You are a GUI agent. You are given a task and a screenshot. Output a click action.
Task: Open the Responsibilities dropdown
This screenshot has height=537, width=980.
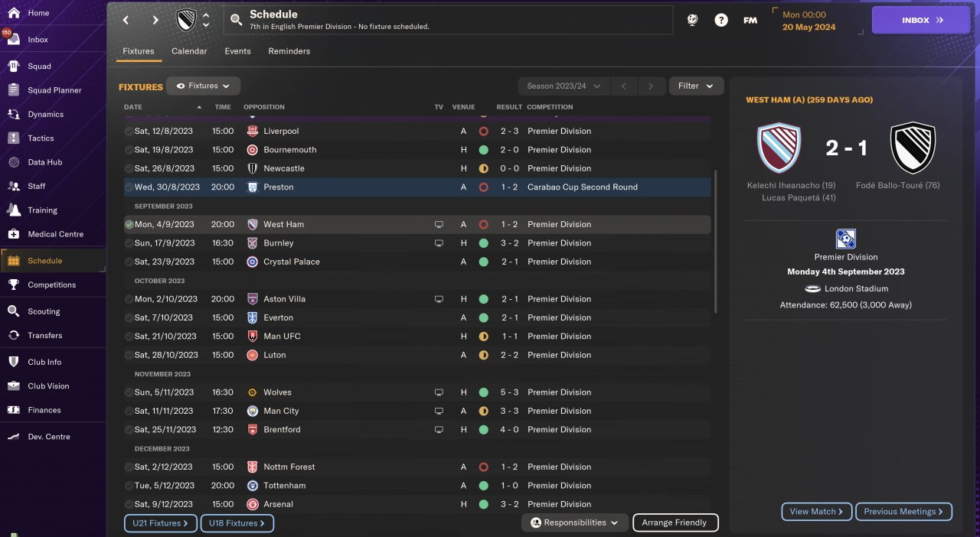tap(575, 523)
